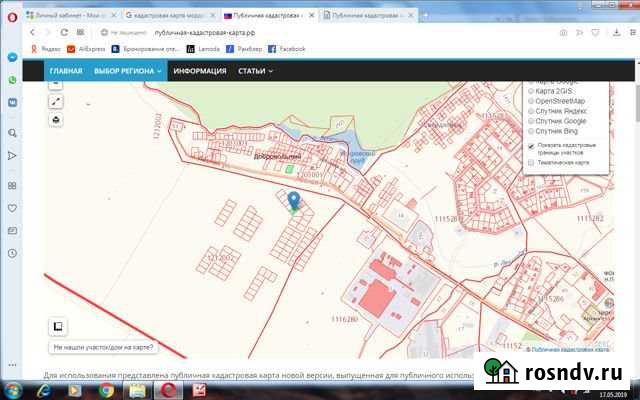Click the blue location pin marker
The image size is (640, 400).
pyautogui.click(x=293, y=201)
